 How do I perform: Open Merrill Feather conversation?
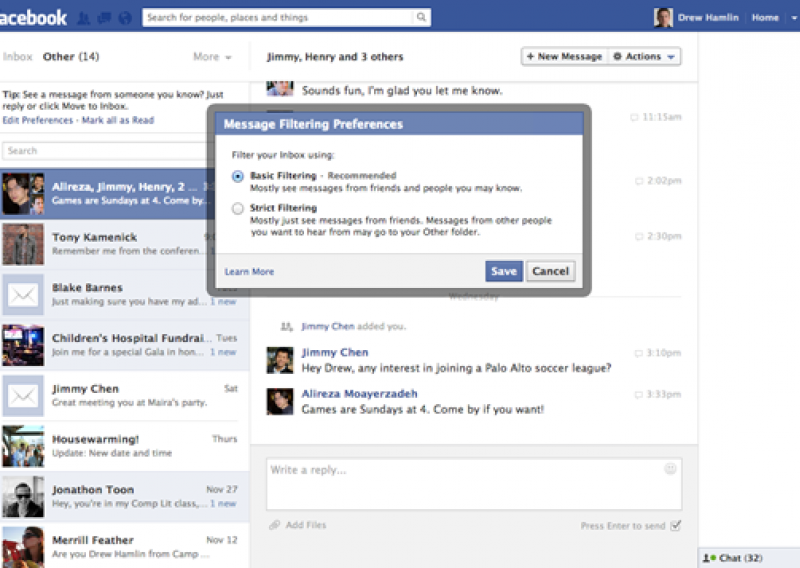coord(124,546)
